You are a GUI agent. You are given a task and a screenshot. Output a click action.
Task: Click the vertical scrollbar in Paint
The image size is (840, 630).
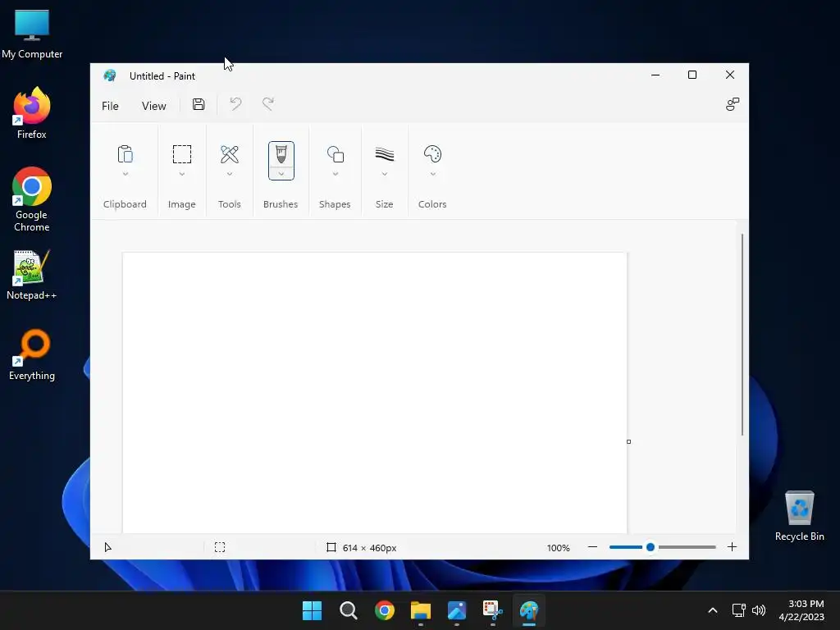(742, 335)
